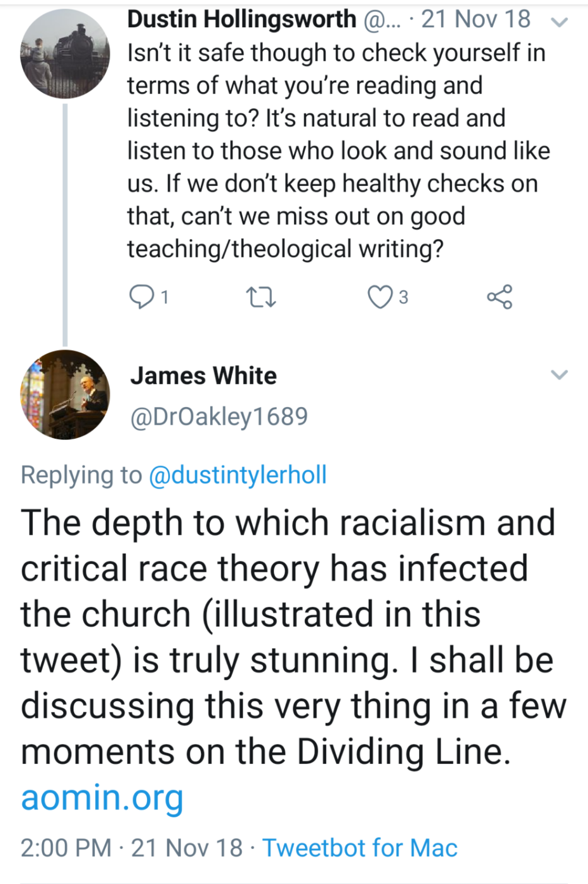This screenshot has height=884, width=588.
Task: Expand options chevron on Dustin's tweet
Action: (x=560, y=22)
